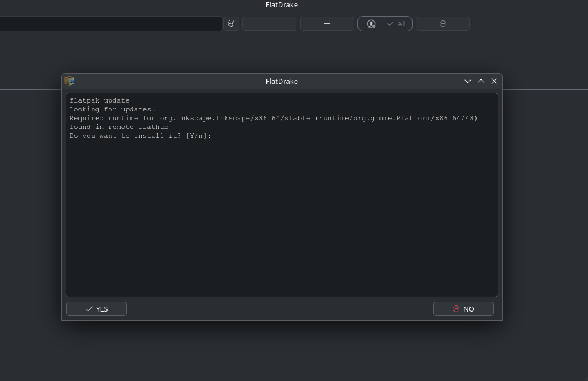
Task: Click inside the terminal output area
Action: pyautogui.click(x=282, y=217)
